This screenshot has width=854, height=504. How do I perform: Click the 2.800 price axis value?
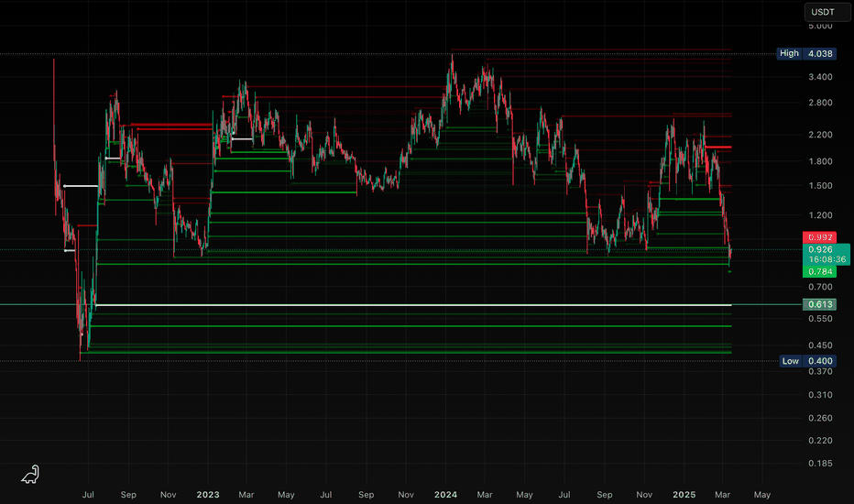(820, 103)
